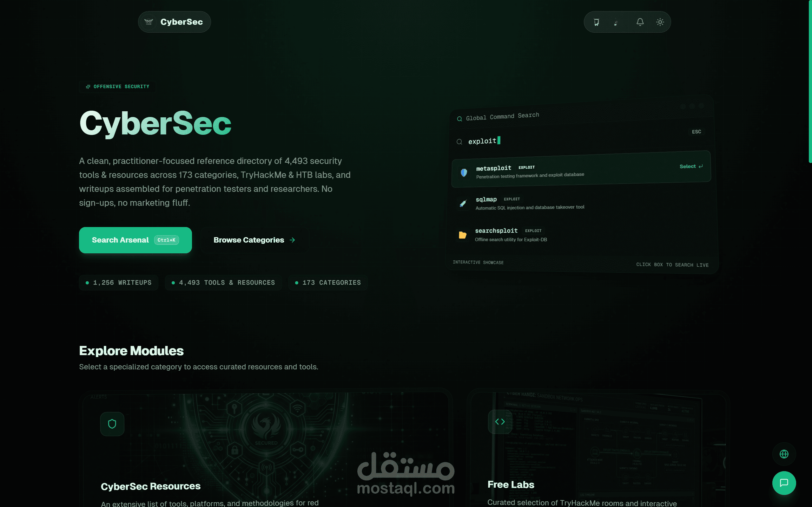Screen dimensions: 812x507
Task: Click the searchsploit folder icon
Action: [x=462, y=235]
